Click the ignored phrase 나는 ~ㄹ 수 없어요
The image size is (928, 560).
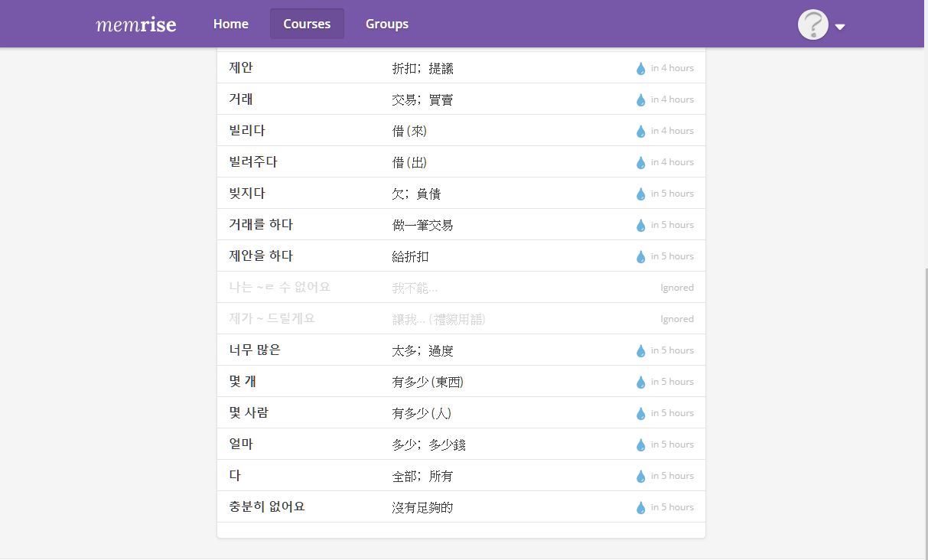click(x=280, y=287)
